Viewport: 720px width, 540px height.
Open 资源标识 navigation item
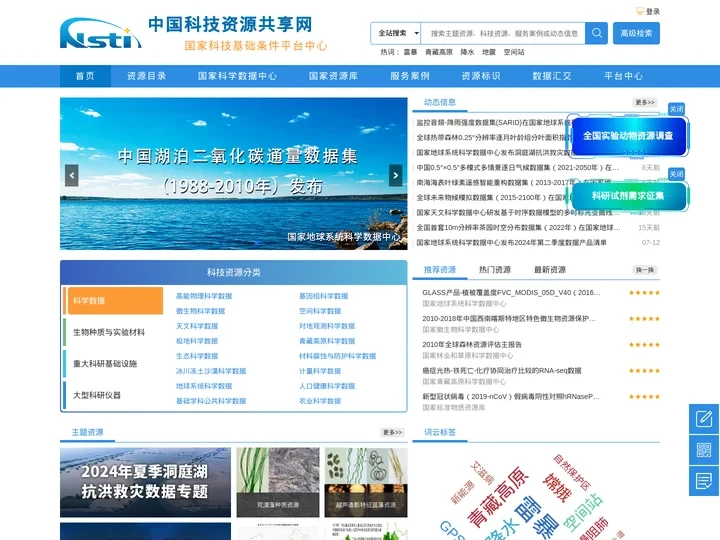coord(481,76)
